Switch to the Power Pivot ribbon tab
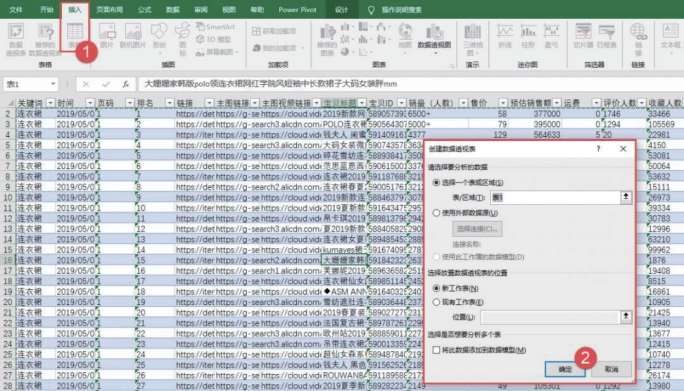The width and height of the screenshot is (684, 391). click(298, 10)
